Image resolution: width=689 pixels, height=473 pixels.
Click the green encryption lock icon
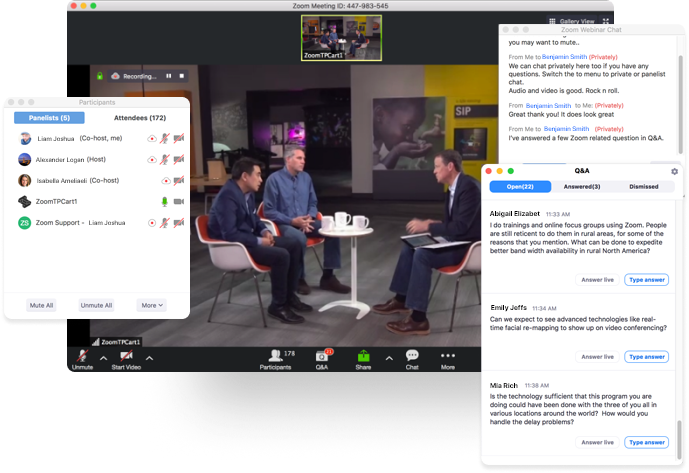[x=100, y=76]
